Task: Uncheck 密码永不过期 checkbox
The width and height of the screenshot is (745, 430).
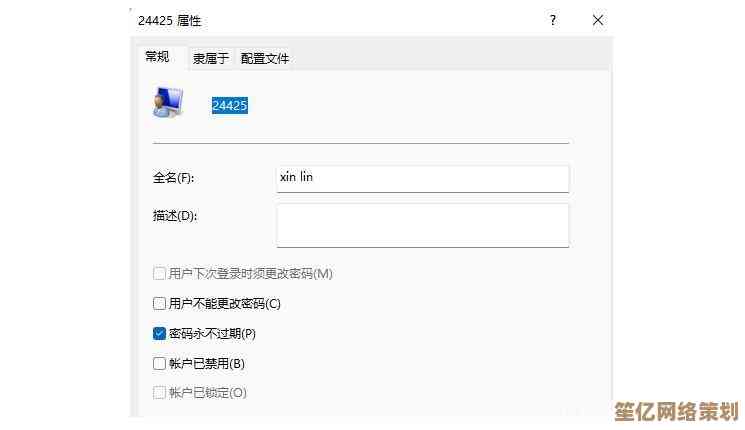Action: pyautogui.click(x=159, y=333)
